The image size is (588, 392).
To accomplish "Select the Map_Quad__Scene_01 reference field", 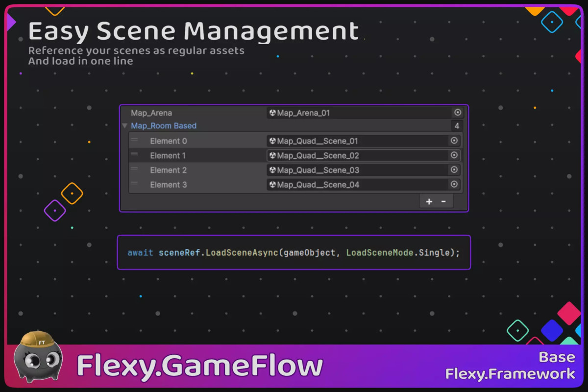I will (x=363, y=141).
